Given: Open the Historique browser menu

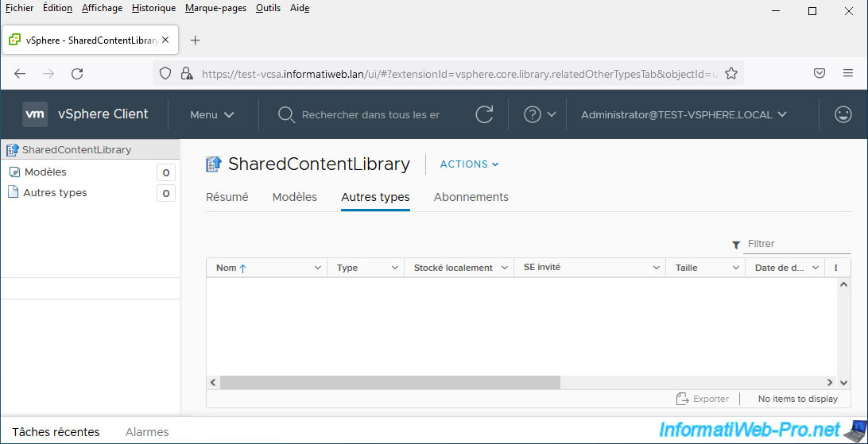Looking at the screenshot, I should [153, 8].
